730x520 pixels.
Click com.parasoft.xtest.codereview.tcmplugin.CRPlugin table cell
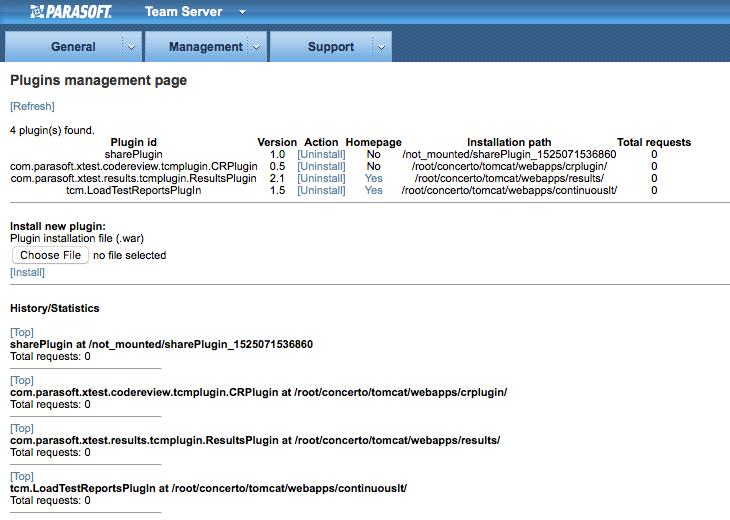(x=134, y=167)
